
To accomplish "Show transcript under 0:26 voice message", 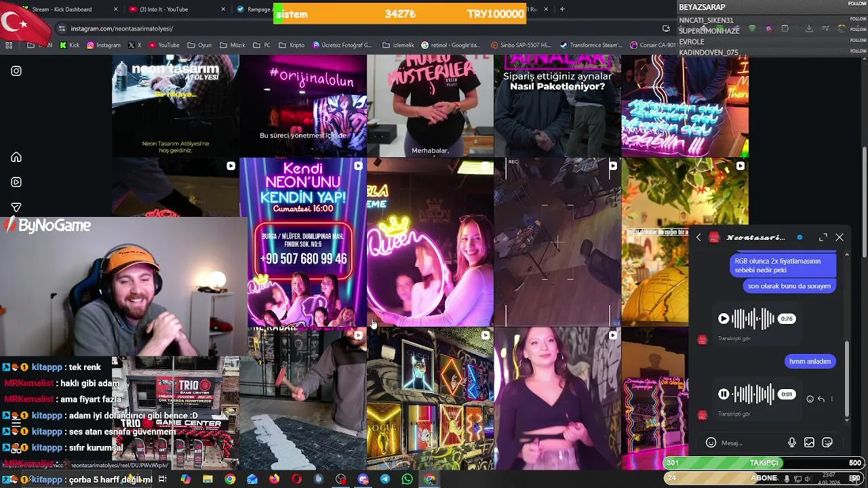I will [x=734, y=339].
